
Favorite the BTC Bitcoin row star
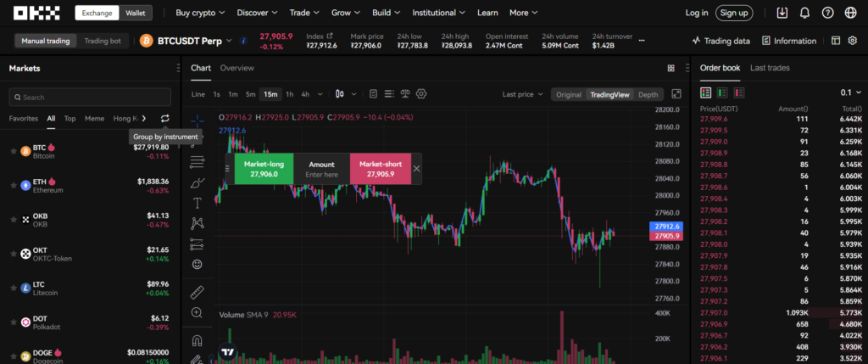click(x=14, y=151)
